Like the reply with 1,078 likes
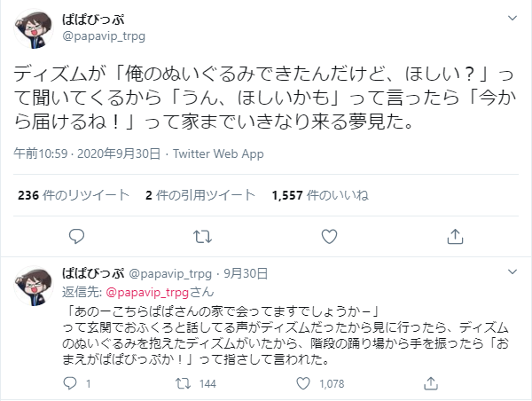Image resolution: width=532 pixels, height=401 pixels. [x=304, y=384]
